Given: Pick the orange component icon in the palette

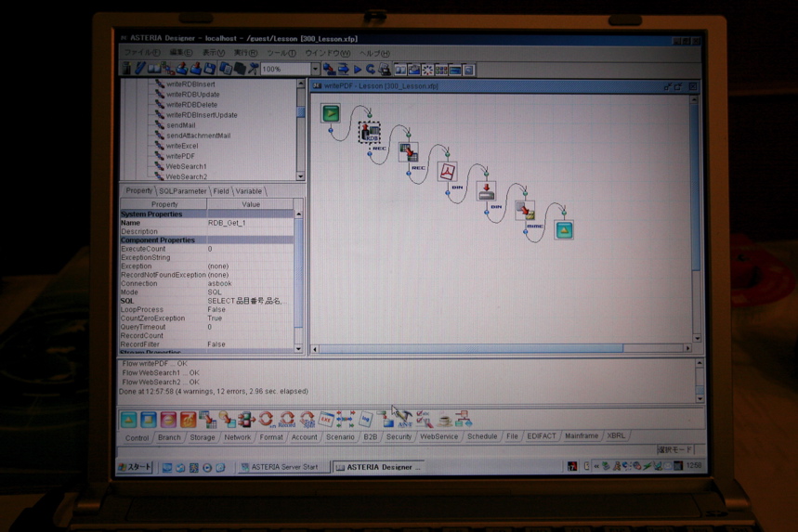Looking at the screenshot, I should [x=188, y=420].
